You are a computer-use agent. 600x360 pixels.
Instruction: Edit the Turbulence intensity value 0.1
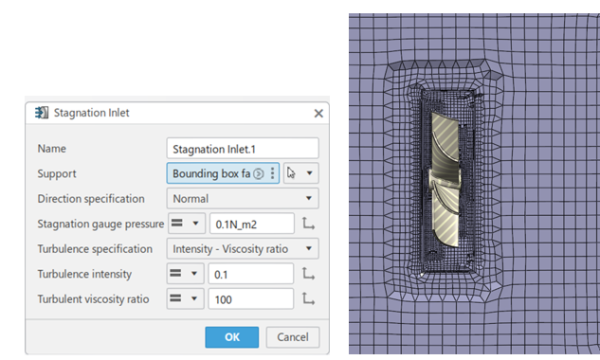[251, 274]
